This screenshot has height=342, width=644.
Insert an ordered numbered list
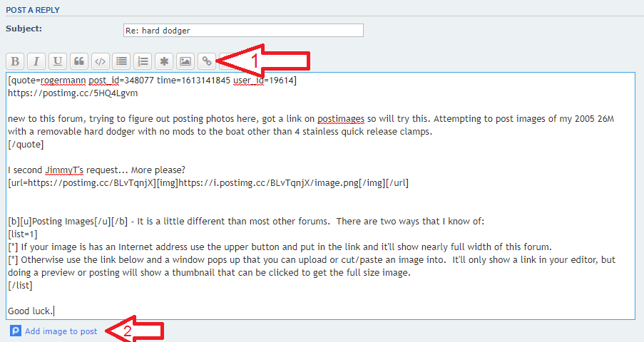click(143, 61)
